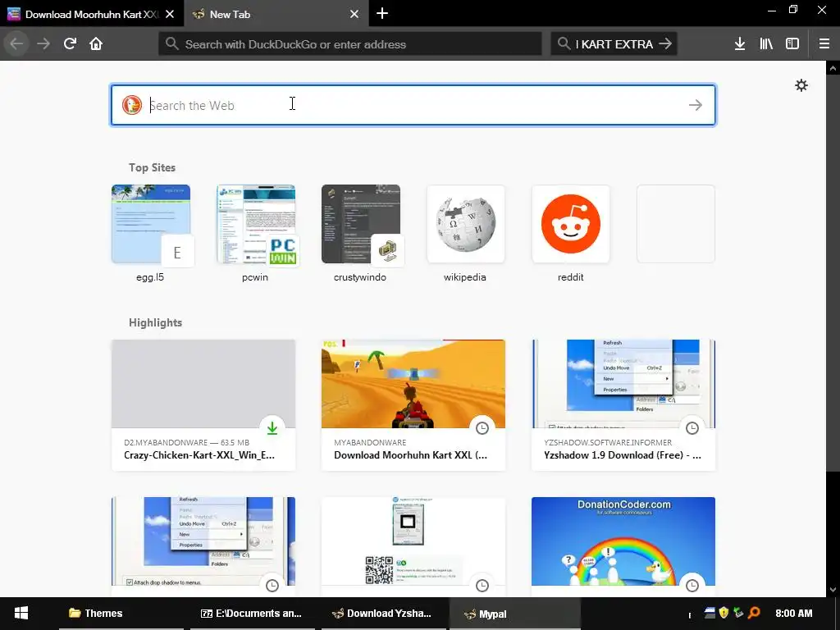Open the reddit top site
The height and width of the screenshot is (630, 840).
pos(571,234)
